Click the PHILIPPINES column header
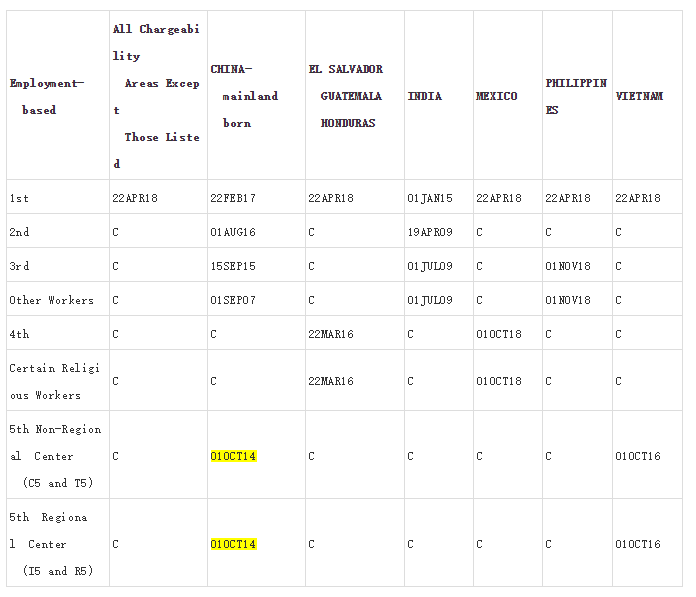This screenshot has width=696, height=597. click(x=576, y=96)
